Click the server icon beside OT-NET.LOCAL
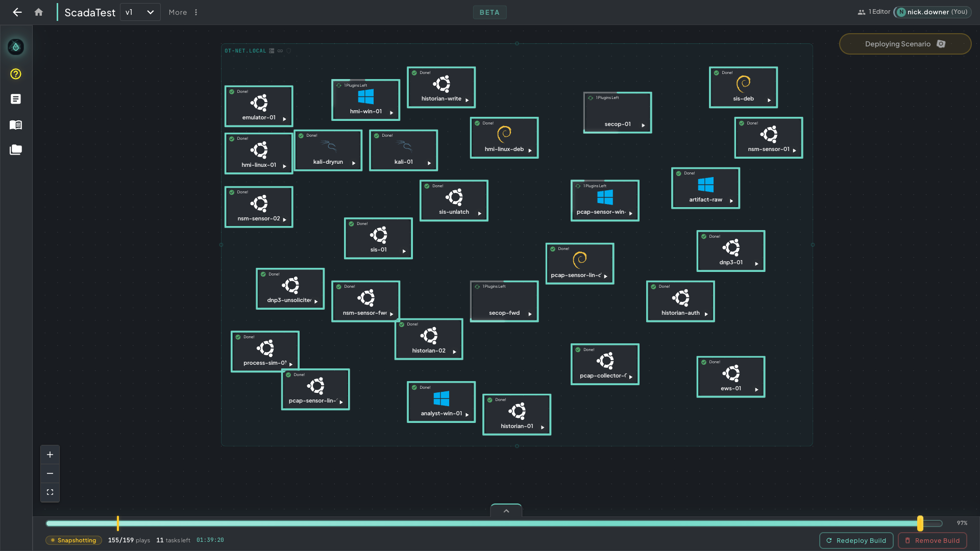Image resolution: width=980 pixels, height=551 pixels. click(x=272, y=51)
